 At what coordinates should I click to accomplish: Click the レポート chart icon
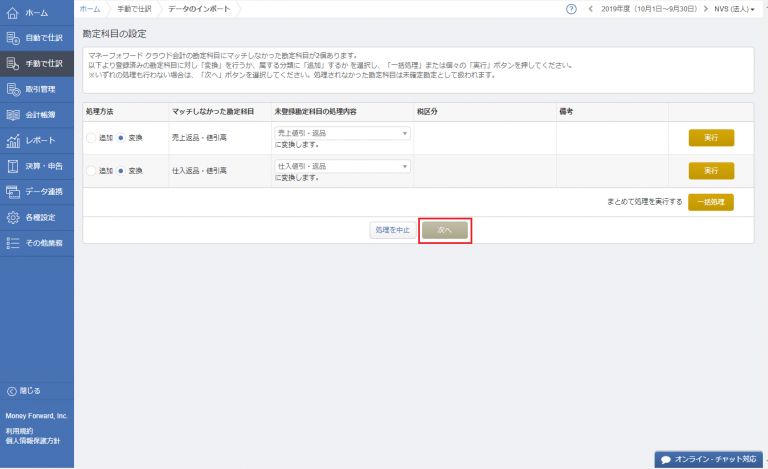pos(13,141)
